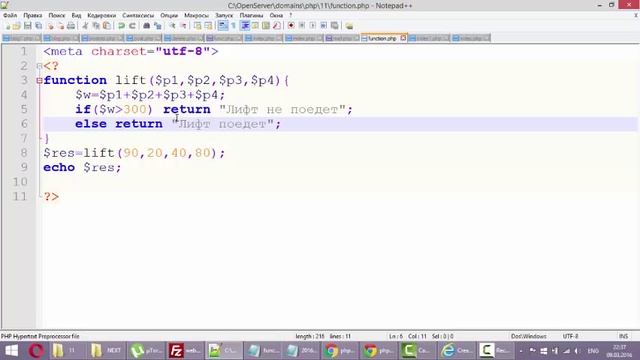Open the Синтаксисы menu

[x=138, y=15]
